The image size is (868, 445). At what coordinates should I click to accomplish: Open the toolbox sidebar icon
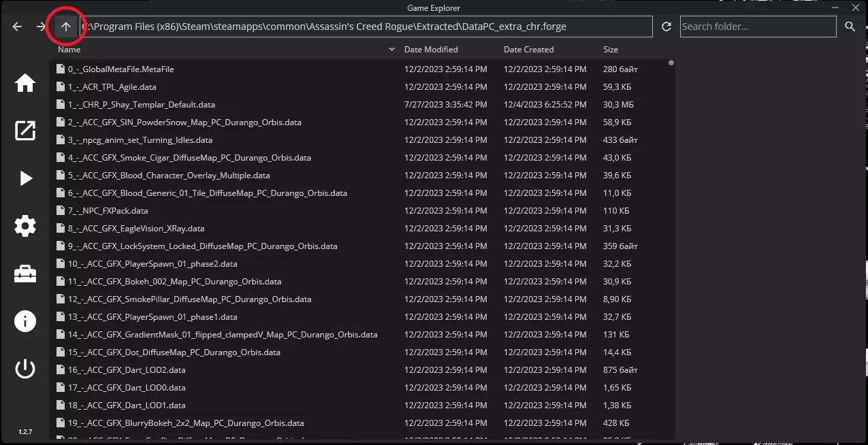coord(25,274)
